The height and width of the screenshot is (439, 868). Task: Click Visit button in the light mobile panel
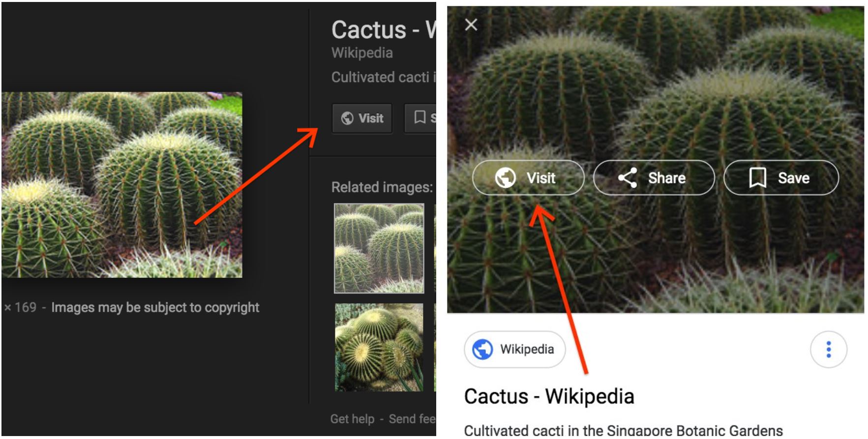(x=528, y=177)
